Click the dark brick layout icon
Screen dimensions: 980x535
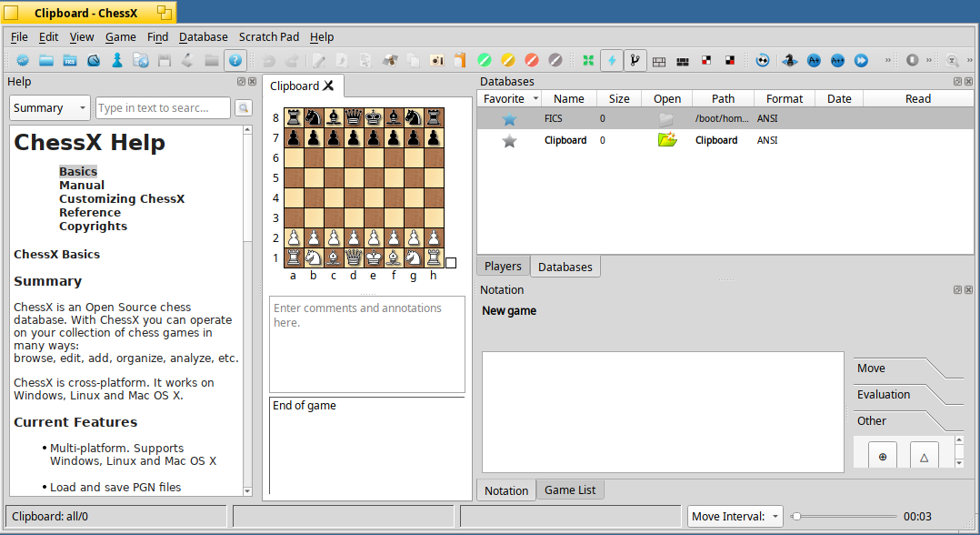pos(683,61)
